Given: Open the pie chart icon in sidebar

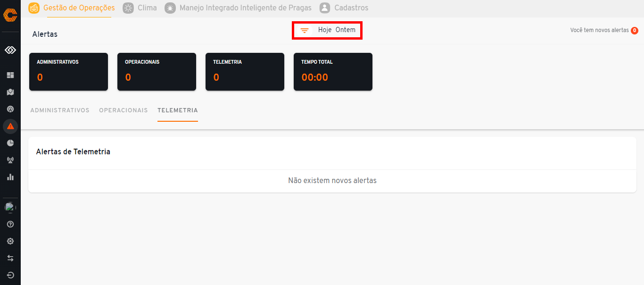Looking at the screenshot, I should [x=10, y=143].
